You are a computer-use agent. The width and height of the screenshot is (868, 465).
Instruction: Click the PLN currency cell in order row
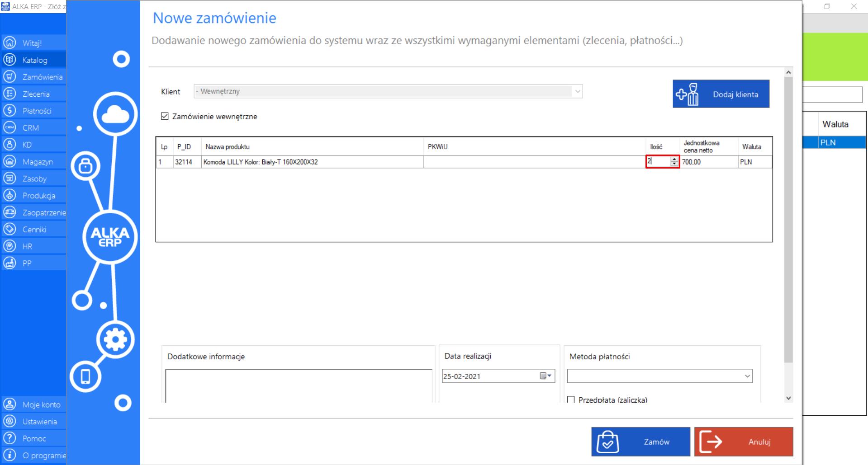(x=755, y=162)
